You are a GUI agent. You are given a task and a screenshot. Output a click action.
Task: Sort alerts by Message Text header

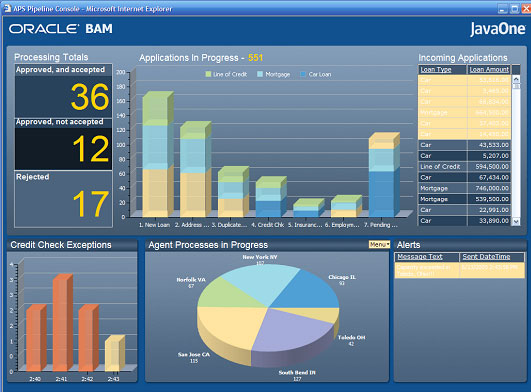pos(420,257)
